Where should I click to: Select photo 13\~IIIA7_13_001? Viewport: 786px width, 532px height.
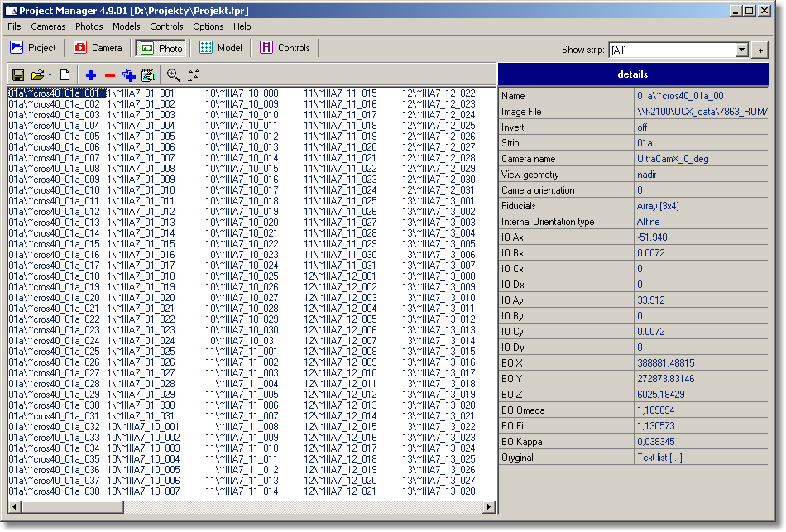pyautogui.click(x=439, y=201)
